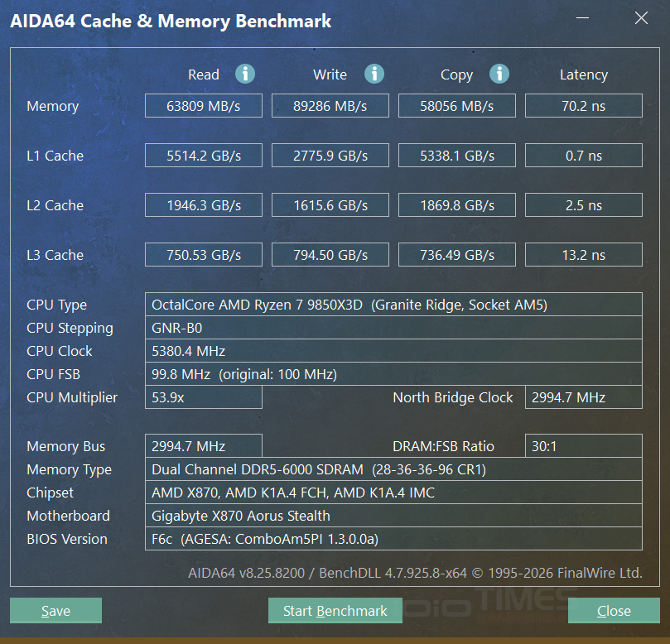670x644 pixels.
Task: Open the Write column info tooltip icon
Action: (x=374, y=74)
